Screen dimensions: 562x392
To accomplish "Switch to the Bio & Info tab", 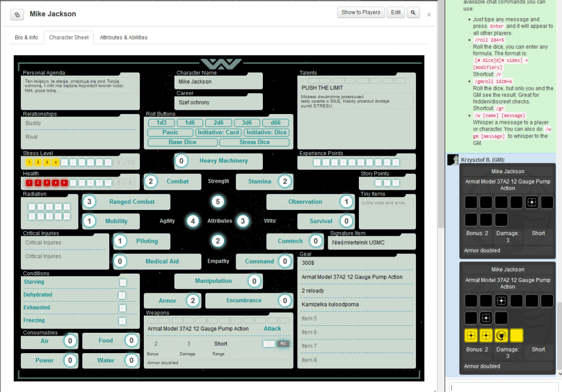I will click(26, 37).
